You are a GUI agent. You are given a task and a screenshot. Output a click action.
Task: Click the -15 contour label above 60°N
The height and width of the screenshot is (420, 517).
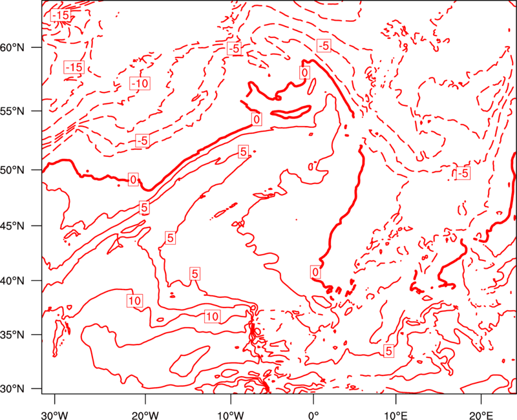coord(61,15)
